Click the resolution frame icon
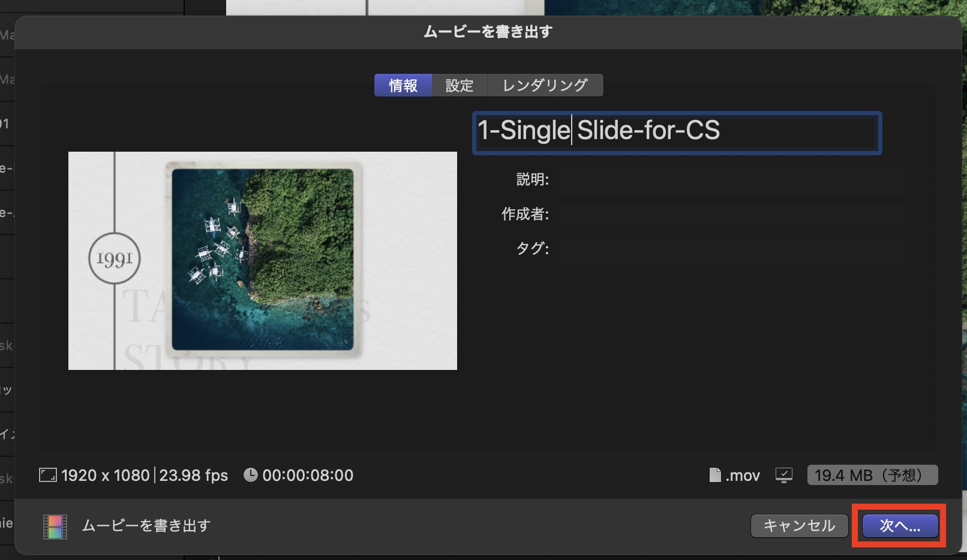 coord(47,475)
